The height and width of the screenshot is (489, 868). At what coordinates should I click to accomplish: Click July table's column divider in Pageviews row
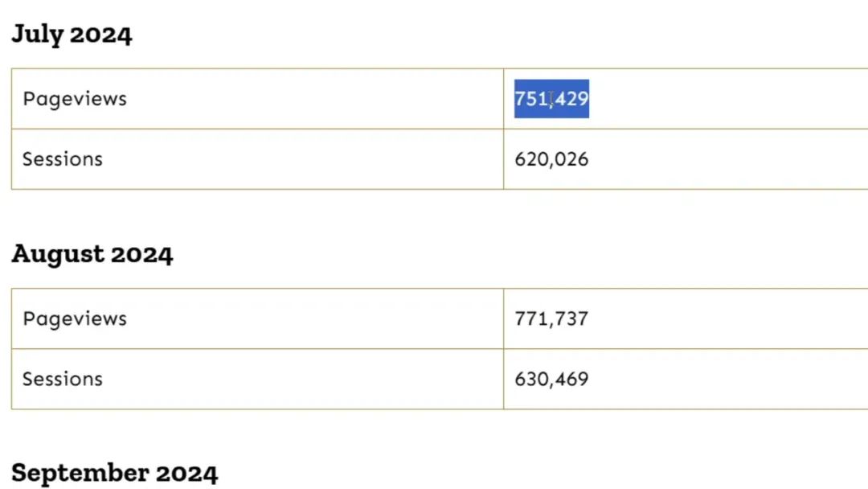pos(504,99)
